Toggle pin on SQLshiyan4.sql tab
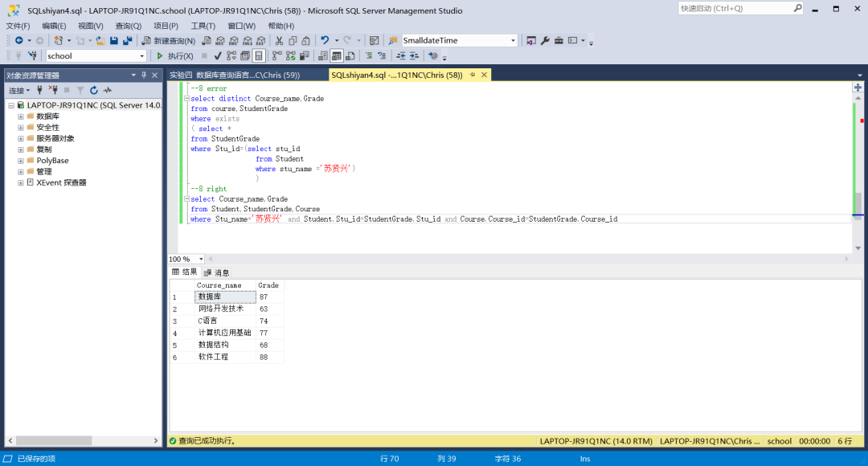The image size is (868, 466). coord(473,75)
